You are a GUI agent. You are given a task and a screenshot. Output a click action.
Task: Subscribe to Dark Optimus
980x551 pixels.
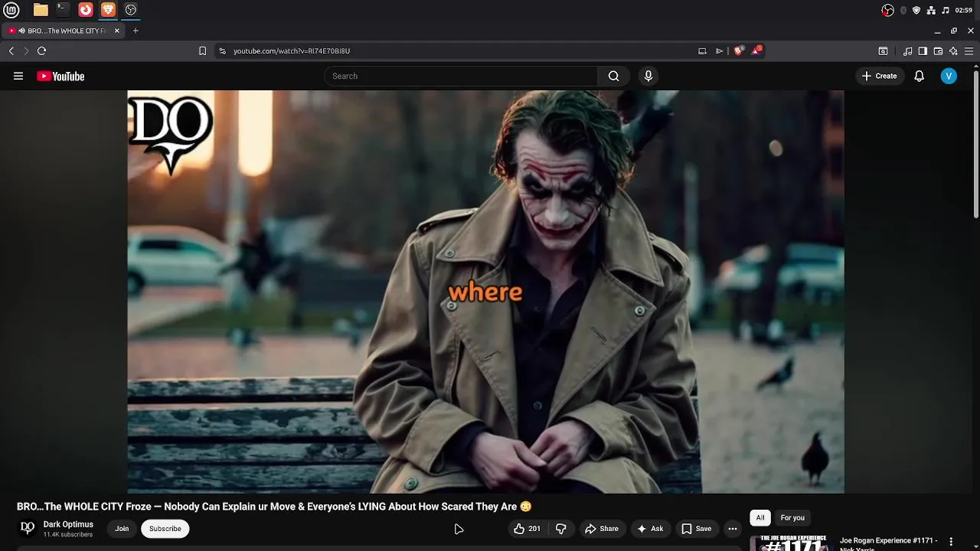[x=165, y=529]
